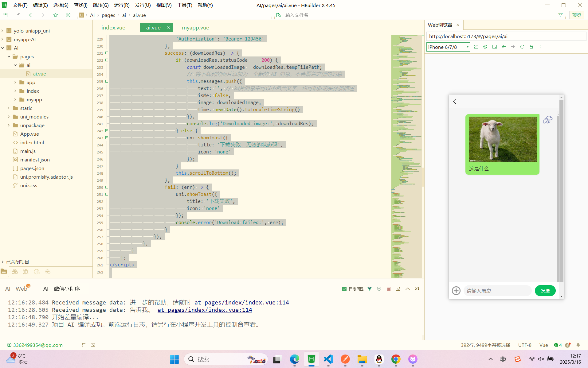Open Microsoft Edge from taskbar
The height and width of the screenshot is (368, 588).
click(x=295, y=359)
